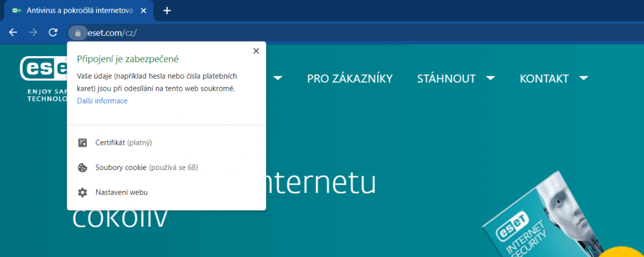Expand dropdown arrow left of PRO ZÁKAZNÍKY
This screenshot has width=644, height=257.
(x=277, y=78)
